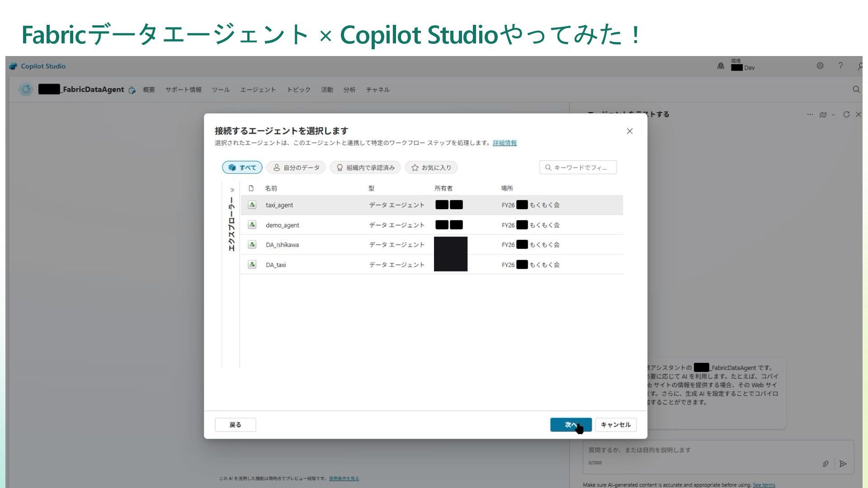Select the DA_taxi row name
This screenshot has width=868, height=488.
tap(275, 265)
